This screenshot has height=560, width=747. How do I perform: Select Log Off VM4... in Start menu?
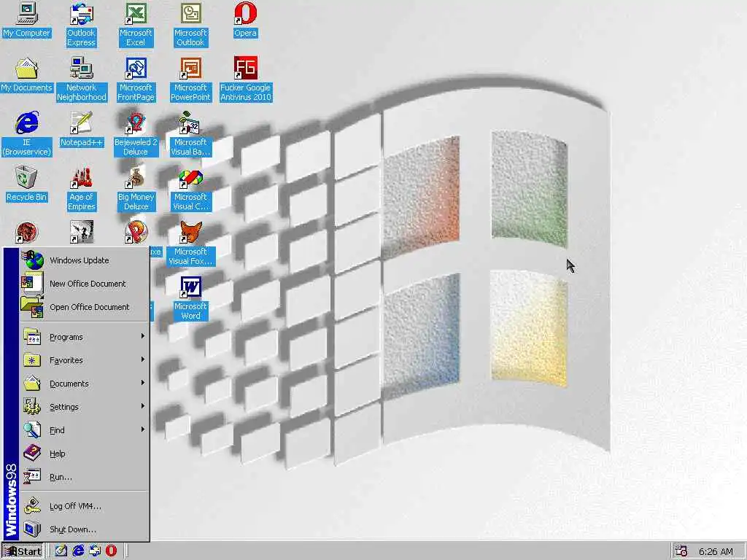click(85, 506)
